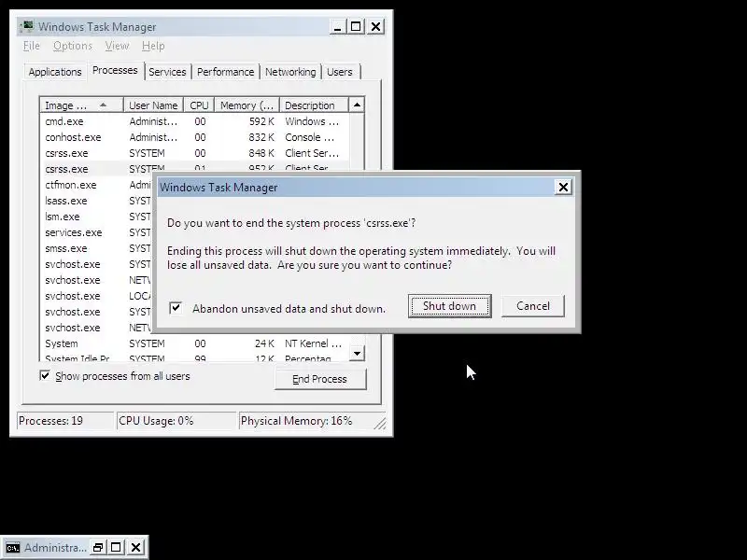
Task: Click the 592 K memory value for cmd.exe
Action: [261, 121]
